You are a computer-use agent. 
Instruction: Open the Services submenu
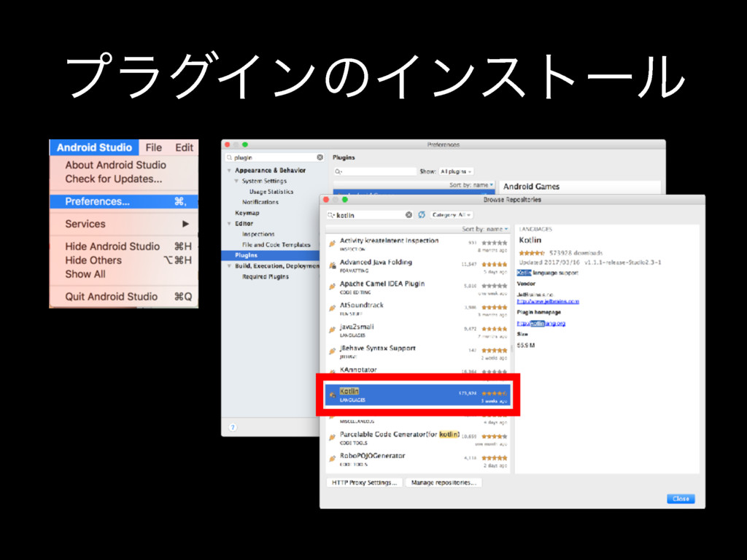(x=124, y=224)
